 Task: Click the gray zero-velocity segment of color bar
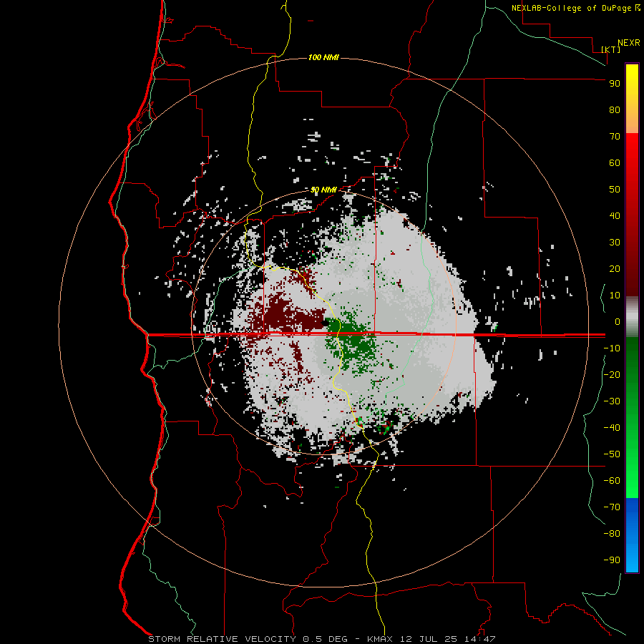pos(632,317)
